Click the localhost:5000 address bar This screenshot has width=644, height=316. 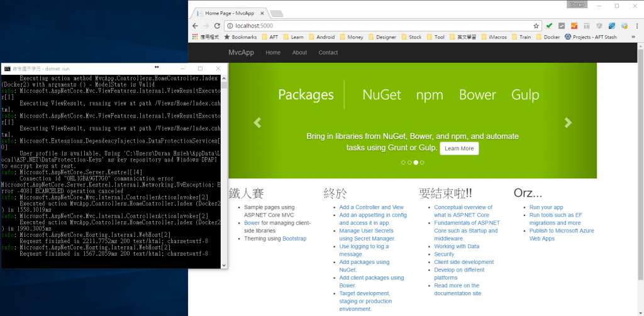click(x=382, y=26)
